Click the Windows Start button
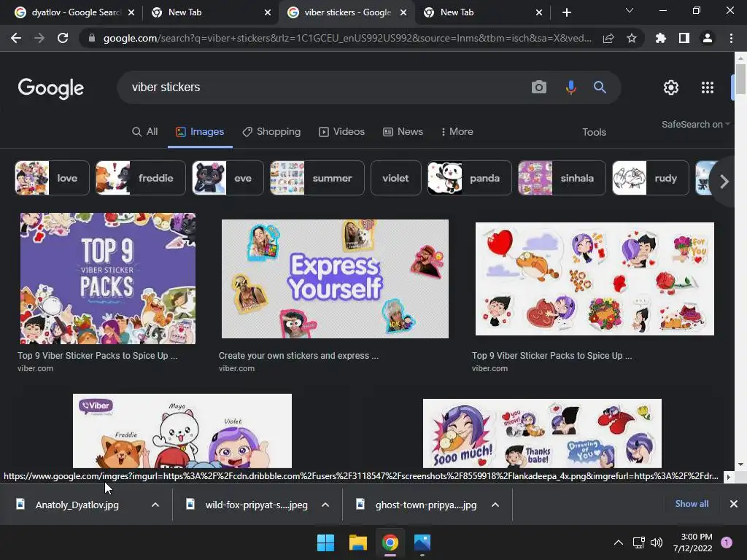The width and height of the screenshot is (747, 560). tap(326, 542)
